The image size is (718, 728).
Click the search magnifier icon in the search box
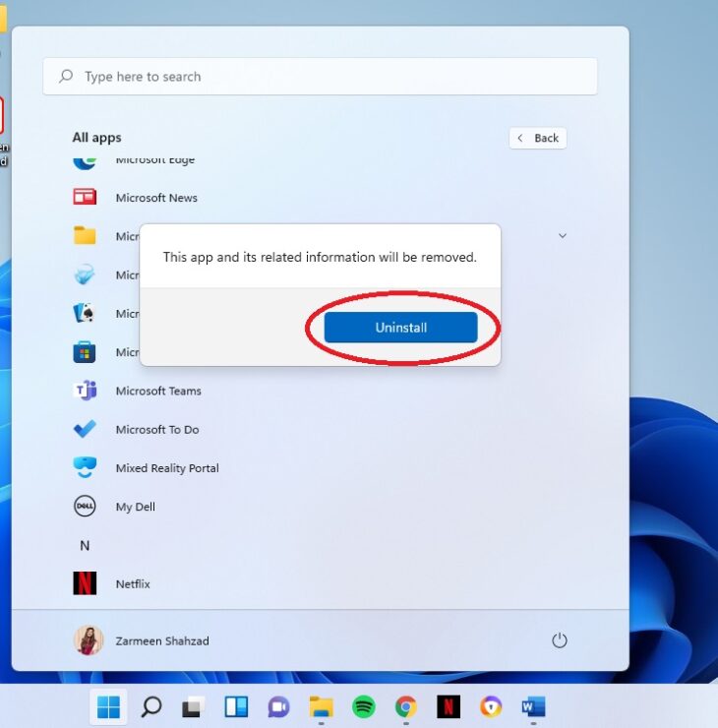tap(66, 76)
